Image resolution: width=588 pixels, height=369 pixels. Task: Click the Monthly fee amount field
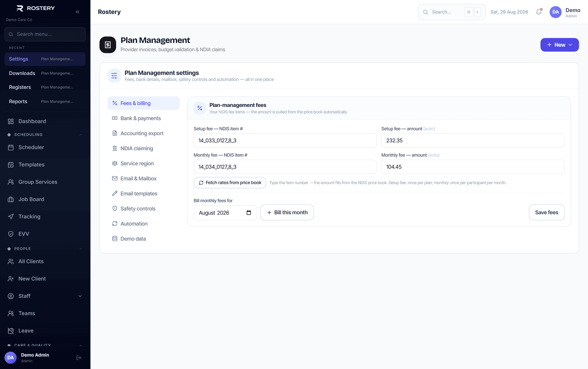[473, 167]
